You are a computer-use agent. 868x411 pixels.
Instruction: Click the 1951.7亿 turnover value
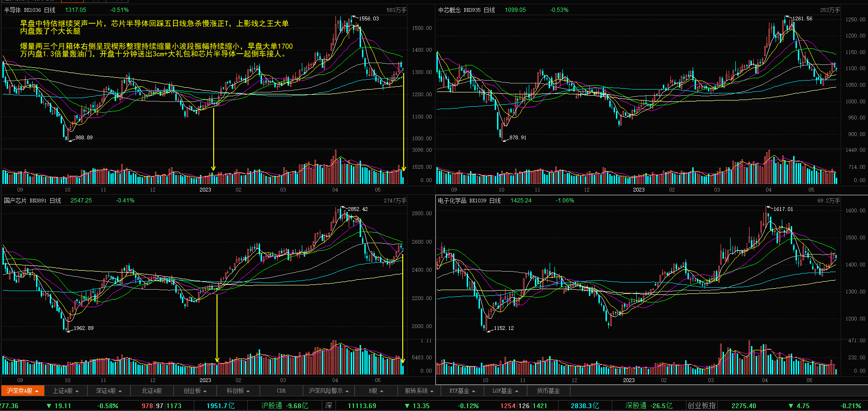point(221,406)
